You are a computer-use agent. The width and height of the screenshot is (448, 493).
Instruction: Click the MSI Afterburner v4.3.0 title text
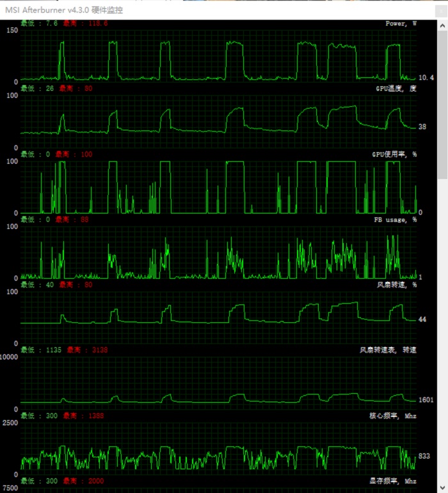[64, 10]
